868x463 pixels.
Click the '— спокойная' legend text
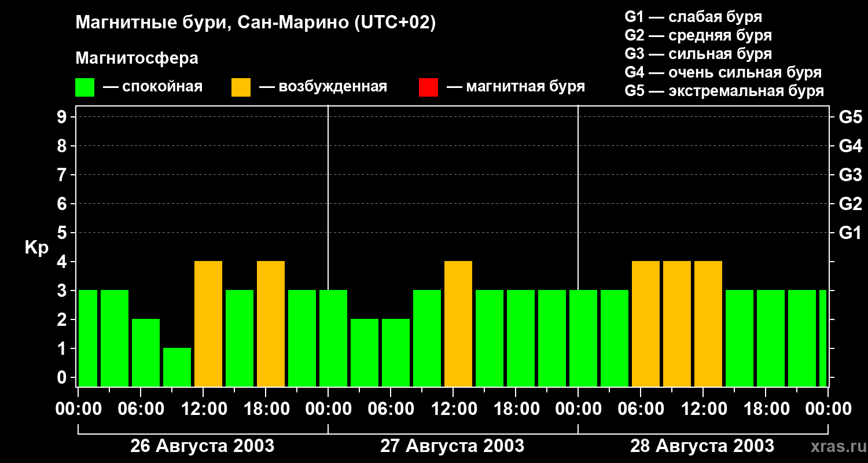coord(153,87)
